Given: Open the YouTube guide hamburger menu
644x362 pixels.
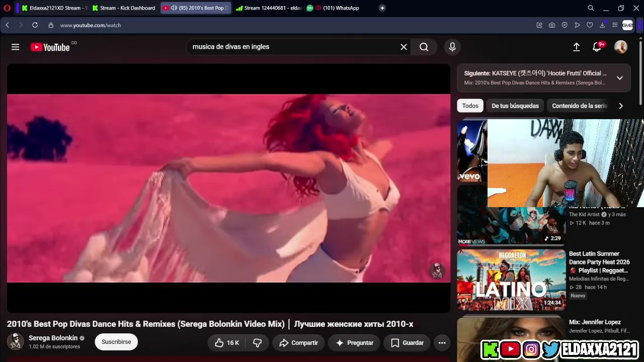Looking at the screenshot, I should 16,47.
